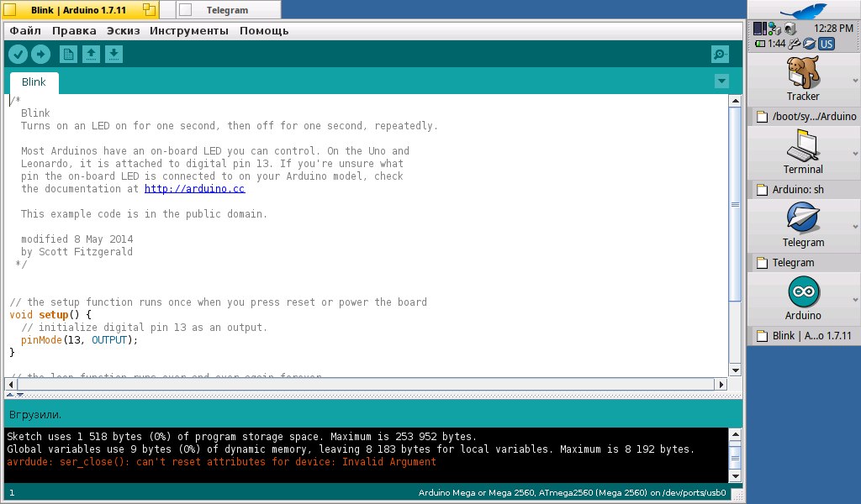Screen dimensions: 861x504
Task: Select 'Blink | A...o 1.7.11' window in Deskbar
Action: coord(802,336)
